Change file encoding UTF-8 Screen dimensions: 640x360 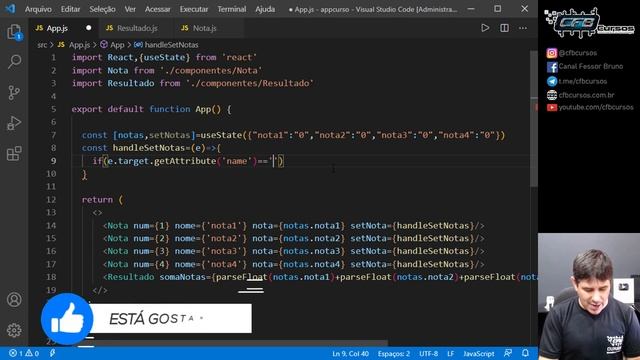[x=429, y=353]
